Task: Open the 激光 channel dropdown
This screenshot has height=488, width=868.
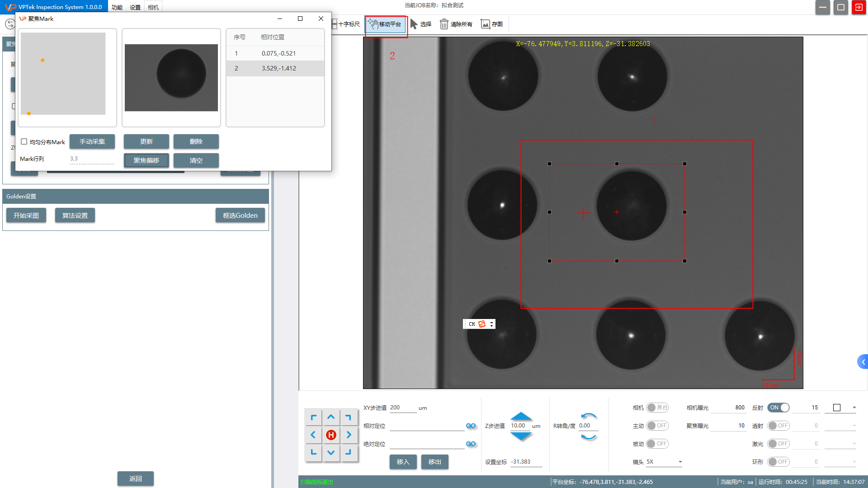Action: click(840, 444)
